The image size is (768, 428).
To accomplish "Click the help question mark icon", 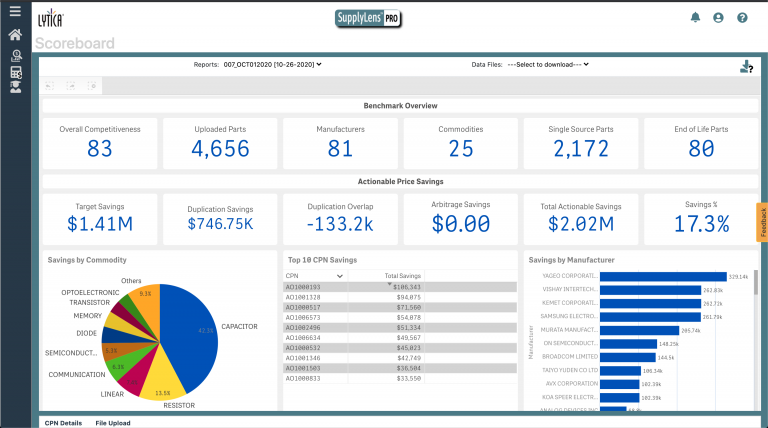I will (742, 18).
